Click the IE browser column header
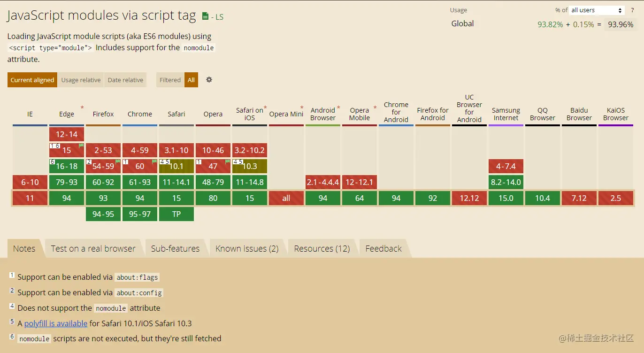Screen dimensions: 644x353 30,114
